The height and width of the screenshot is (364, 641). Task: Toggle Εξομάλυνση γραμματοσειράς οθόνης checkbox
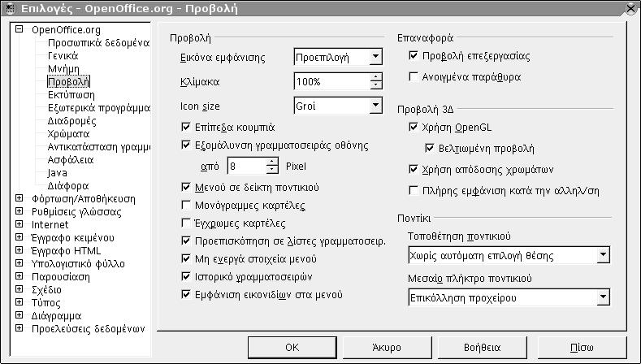click(186, 145)
